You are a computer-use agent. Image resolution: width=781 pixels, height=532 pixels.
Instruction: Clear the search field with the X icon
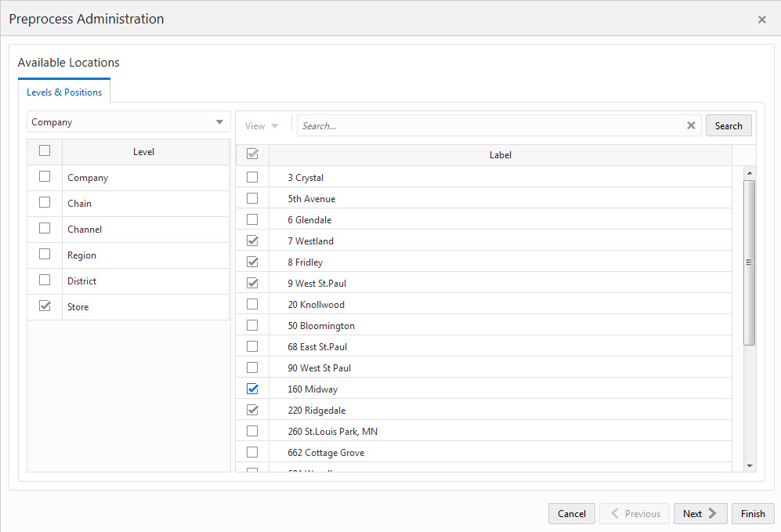691,125
